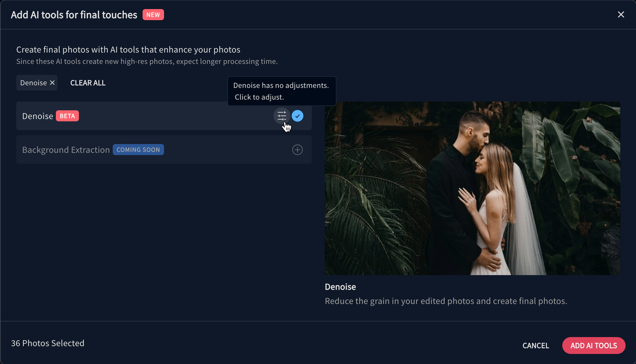Close the AI tools dialog

[x=621, y=15]
